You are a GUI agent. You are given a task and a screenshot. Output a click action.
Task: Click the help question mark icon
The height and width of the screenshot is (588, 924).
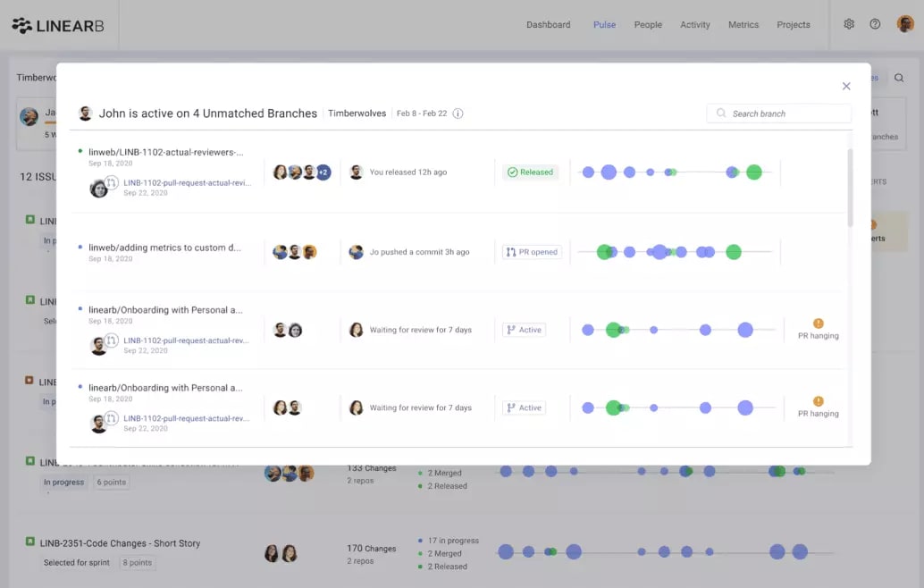875,24
